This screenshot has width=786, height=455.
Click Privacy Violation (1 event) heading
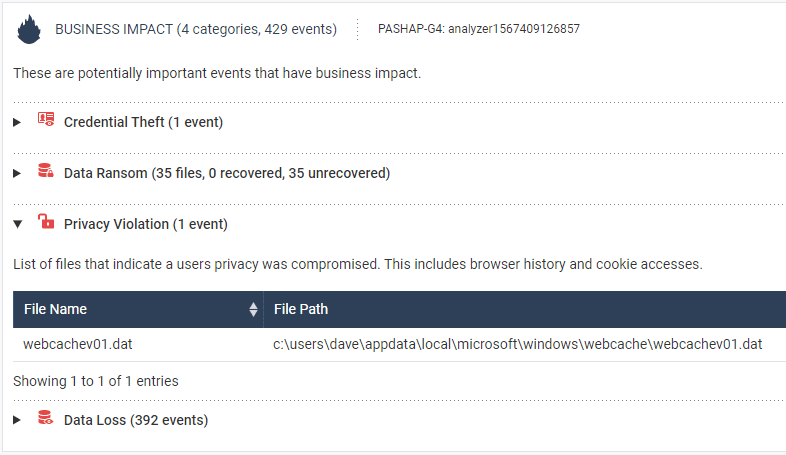click(x=146, y=224)
